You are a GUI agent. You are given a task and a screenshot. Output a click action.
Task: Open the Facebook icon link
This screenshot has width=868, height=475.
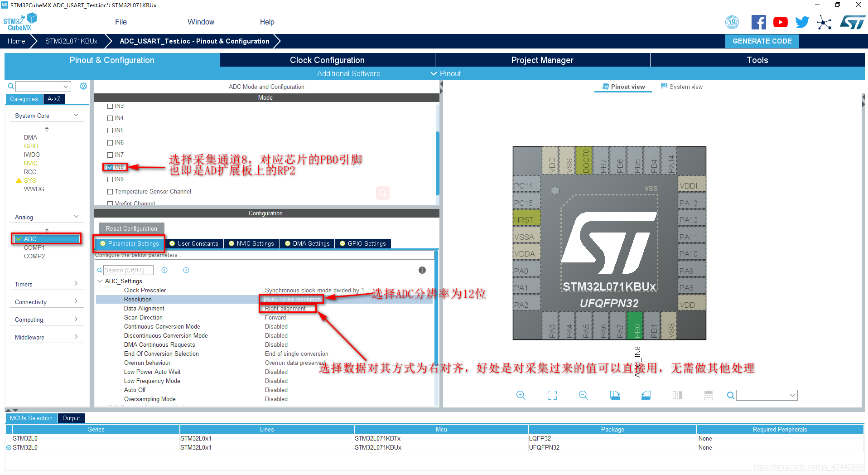click(x=758, y=22)
